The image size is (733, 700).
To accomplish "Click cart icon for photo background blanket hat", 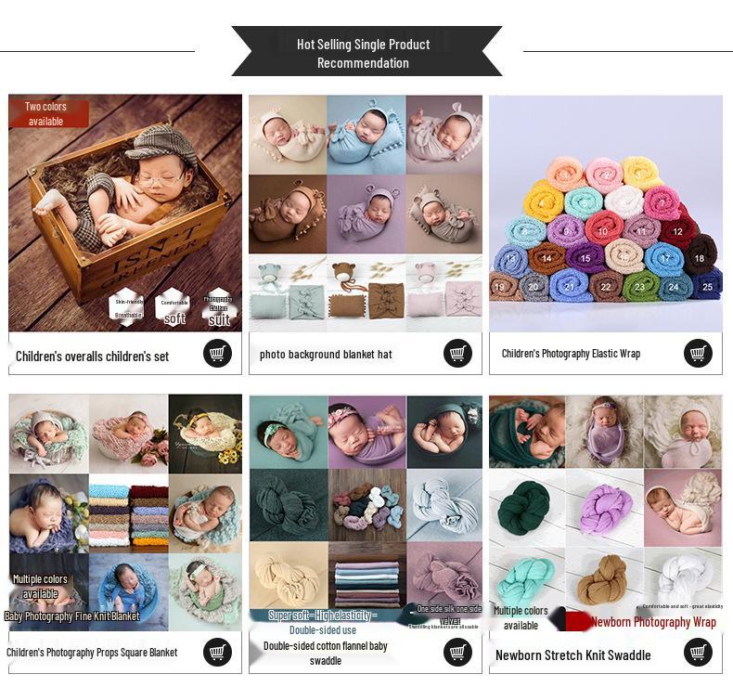I will [457, 353].
